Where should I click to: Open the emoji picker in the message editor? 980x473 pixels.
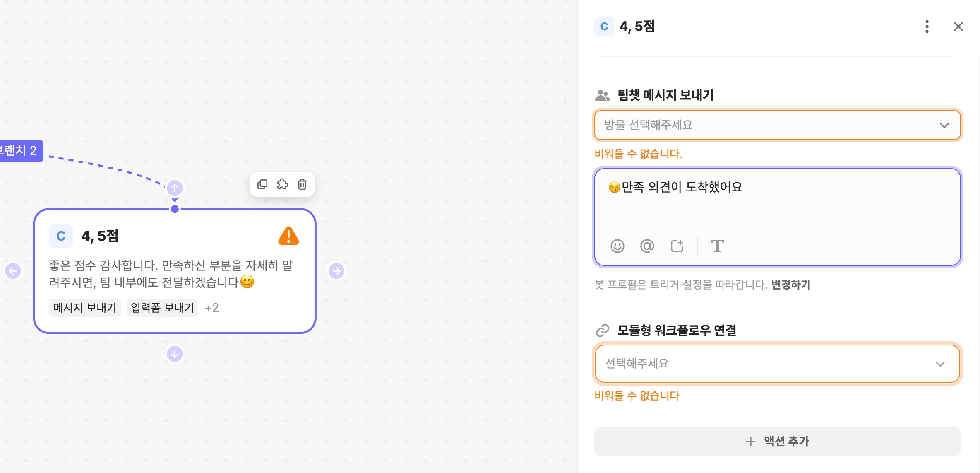pyautogui.click(x=617, y=246)
